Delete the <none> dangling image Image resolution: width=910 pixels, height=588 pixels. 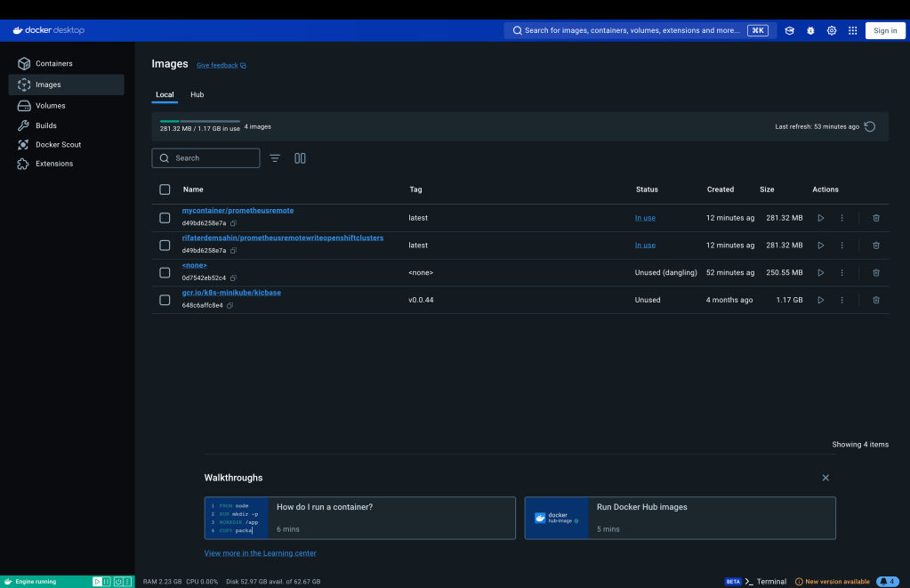coord(876,273)
